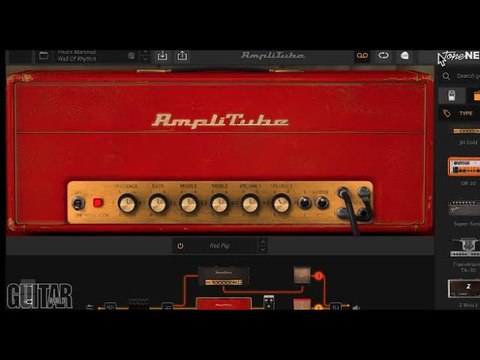This screenshot has width=480, height=360.
Task: Select the lower cabinet in signal chain
Action: pos(302,304)
